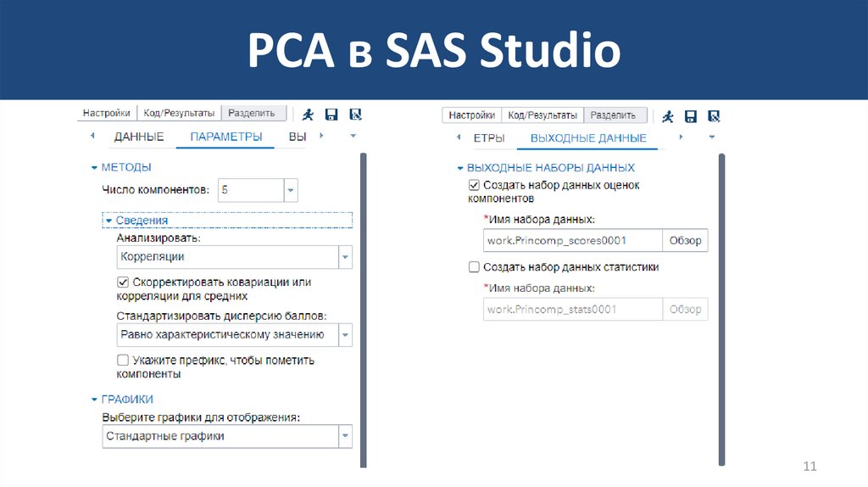This screenshot has width=868, height=487.
Task: Show previous tabs in right panel
Action: (459, 137)
